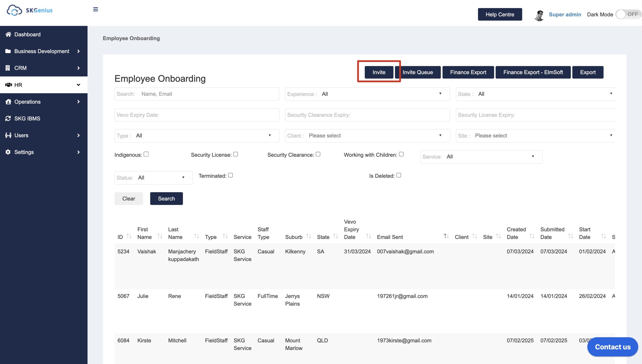Image resolution: width=642 pixels, height=364 pixels.
Task: Open the Experience dropdown
Action: pos(367,94)
